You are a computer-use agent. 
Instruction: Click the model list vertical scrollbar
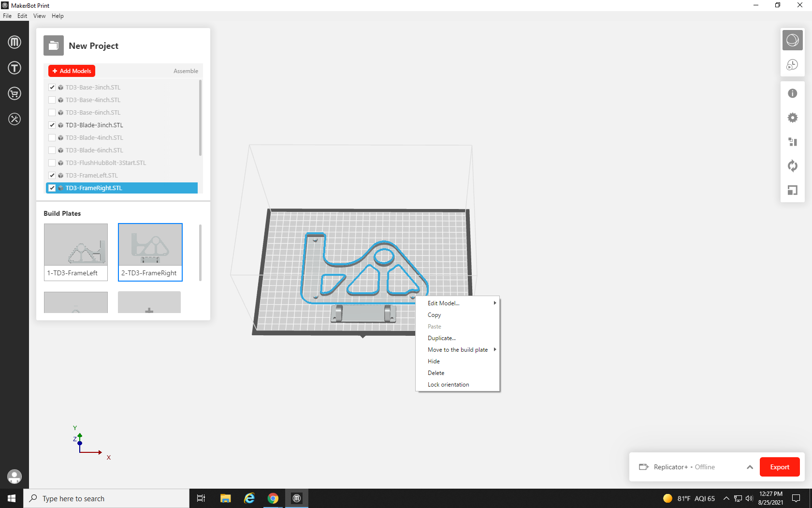(x=201, y=118)
